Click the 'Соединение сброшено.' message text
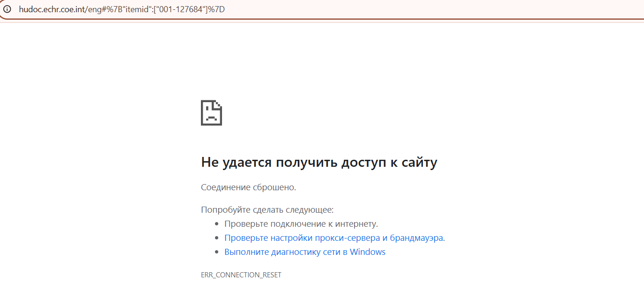The image size is (644, 305). [x=248, y=187]
